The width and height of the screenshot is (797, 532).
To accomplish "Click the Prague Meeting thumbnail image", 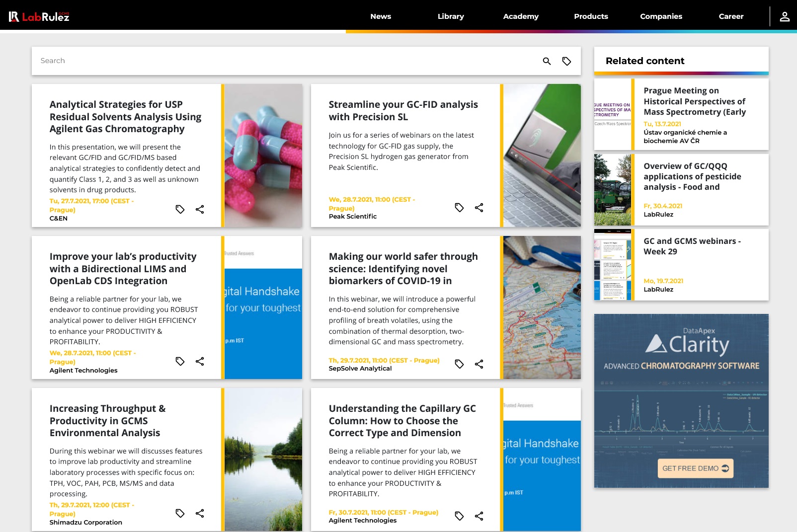I will tap(613, 114).
